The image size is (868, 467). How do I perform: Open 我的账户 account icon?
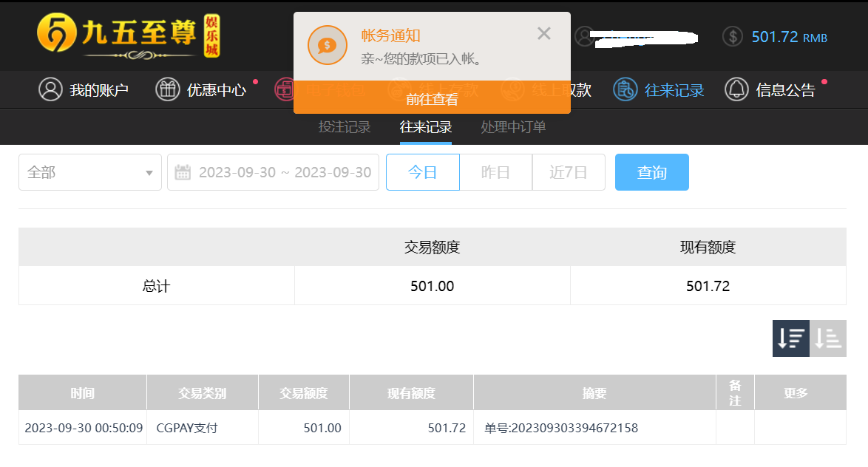(50, 89)
